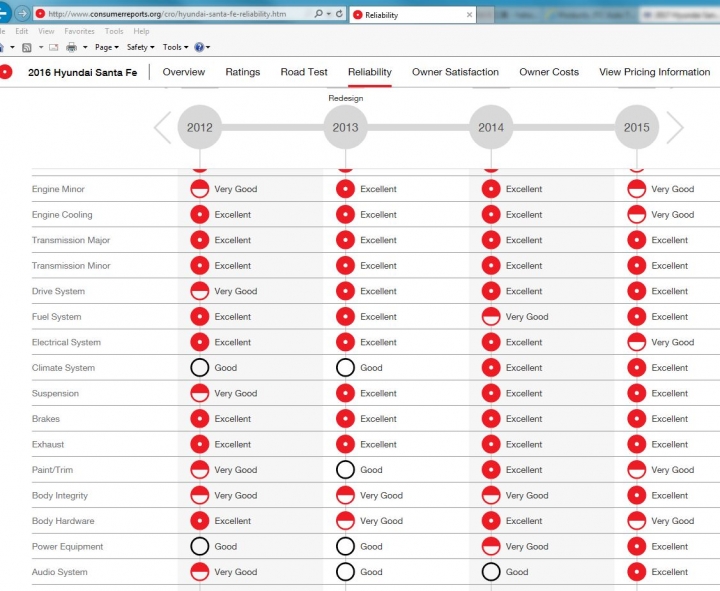The image size is (720, 591).
Task: Go to the Ratings section
Action: coord(242,72)
